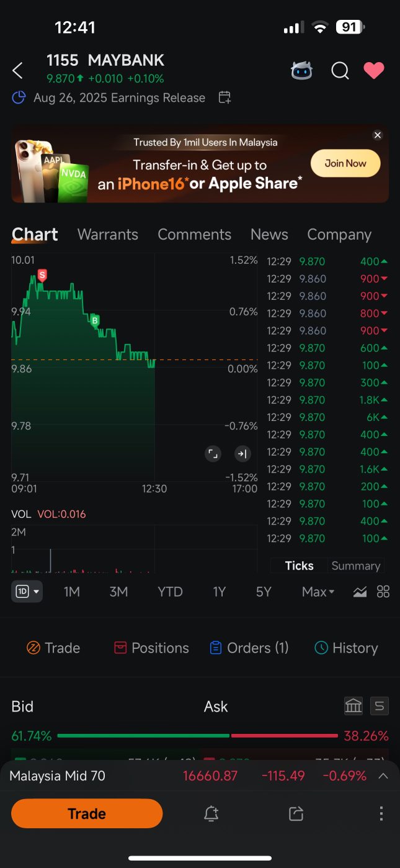Tap the 12:41 clock in status bar
400x868 pixels.
click(75, 27)
